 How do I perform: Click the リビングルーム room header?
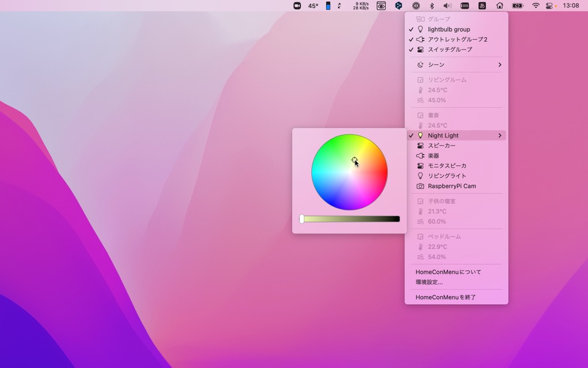pyautogui.click(x=456, y=80)
